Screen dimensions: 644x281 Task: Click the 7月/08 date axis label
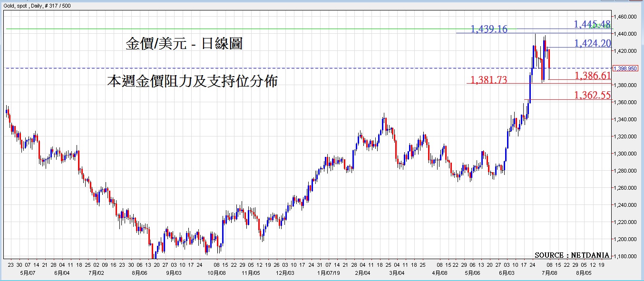(x=549, y=273)
